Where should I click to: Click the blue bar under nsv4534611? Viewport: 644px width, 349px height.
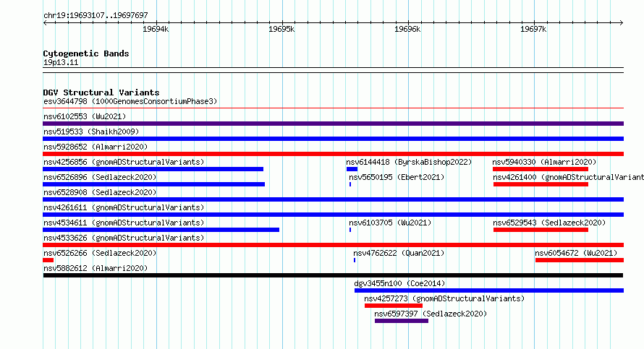click(161, 230)
